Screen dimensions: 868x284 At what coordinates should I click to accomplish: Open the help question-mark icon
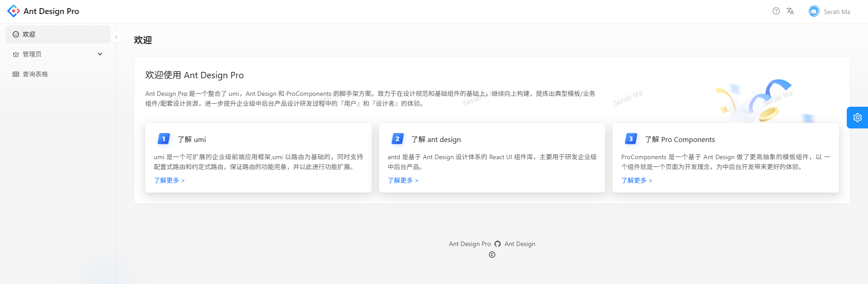pyautogui.click(x=776, y=11)
